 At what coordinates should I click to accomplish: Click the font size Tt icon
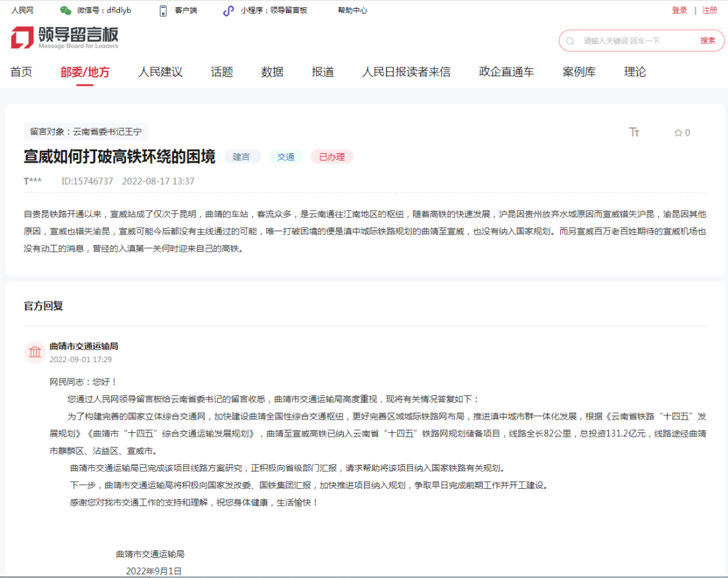pos(634,132)
